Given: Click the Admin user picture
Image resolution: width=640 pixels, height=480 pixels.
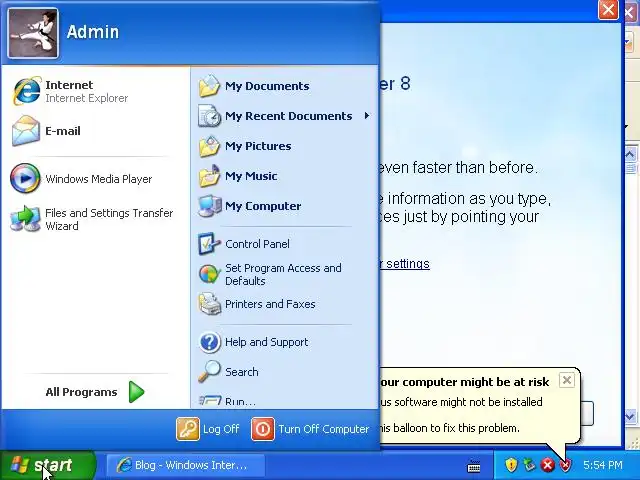Looking at the screenshot, I should click(33, 33).
